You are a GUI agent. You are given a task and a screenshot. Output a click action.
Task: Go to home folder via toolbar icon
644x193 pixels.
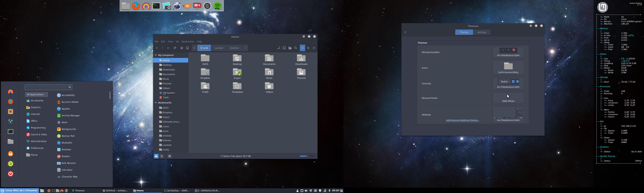click(182, 48)
